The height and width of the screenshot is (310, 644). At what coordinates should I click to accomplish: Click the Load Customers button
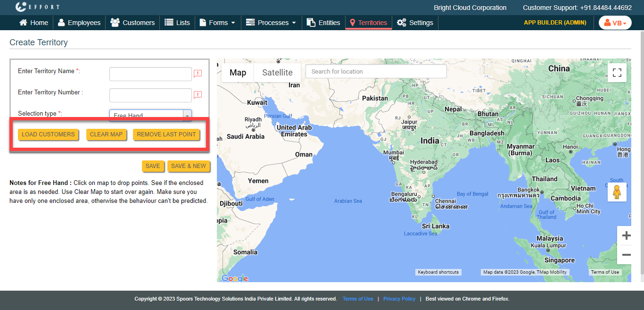[48, 134]
